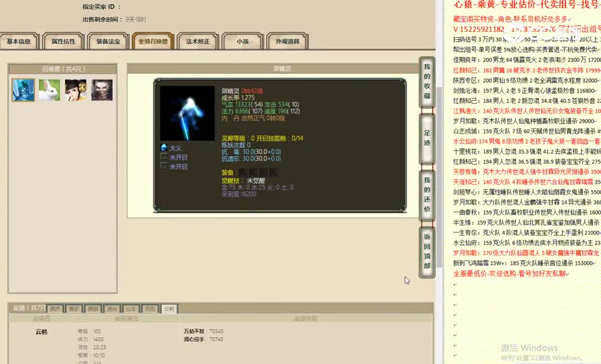Select the white rabbit summon thumbnail
Image resolution: width=601 pixels, height=364 pixels.
point(50,90)
